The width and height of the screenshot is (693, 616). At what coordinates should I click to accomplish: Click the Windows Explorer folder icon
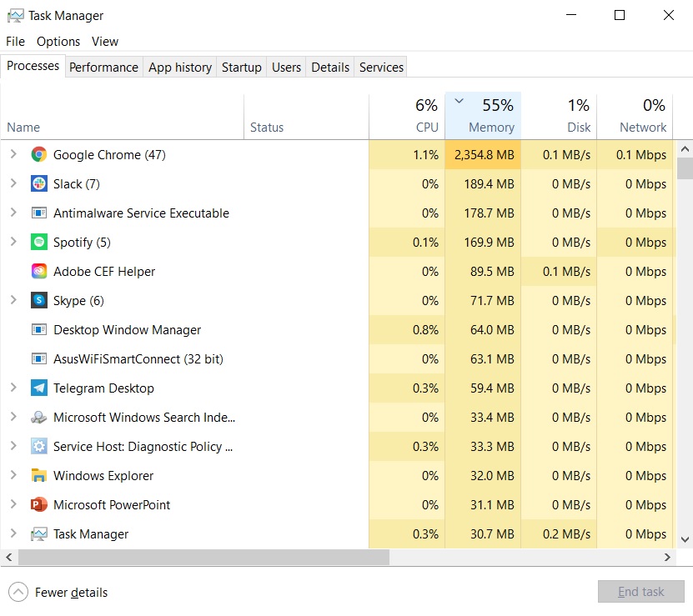pos(39,475)
